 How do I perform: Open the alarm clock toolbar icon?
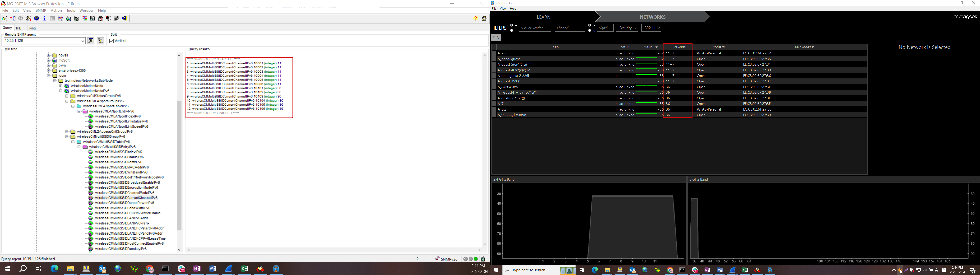pos(101,18)
